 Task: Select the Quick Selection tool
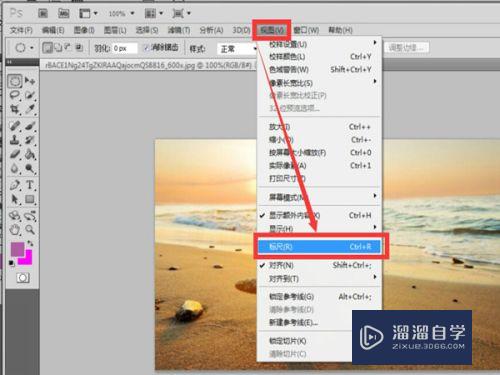coord(30,95)
